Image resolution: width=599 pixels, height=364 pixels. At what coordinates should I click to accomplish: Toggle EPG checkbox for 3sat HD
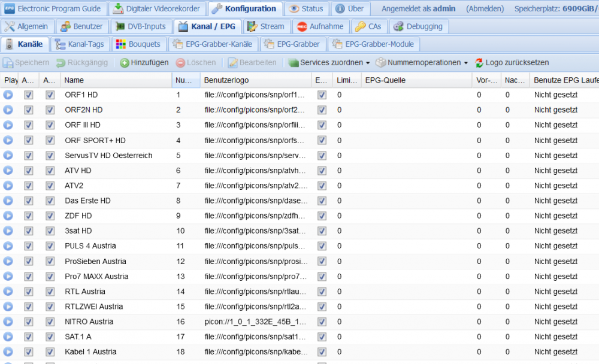pyautogui.click(x=322, y=230)
